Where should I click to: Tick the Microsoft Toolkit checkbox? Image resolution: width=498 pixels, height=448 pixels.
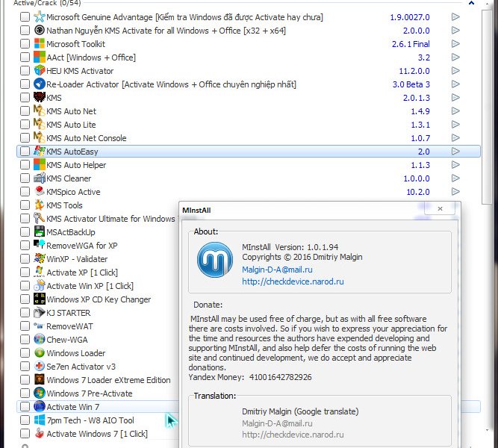click(x=25, y=44)
